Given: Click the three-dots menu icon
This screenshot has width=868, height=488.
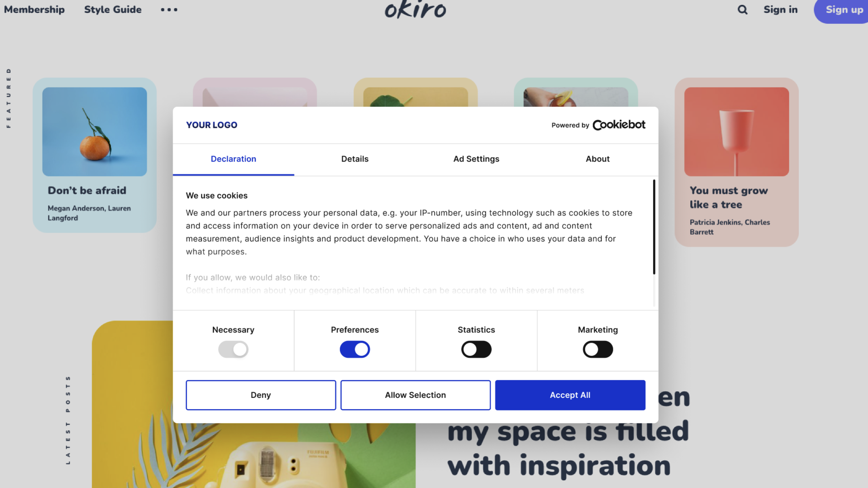Looking at the screenshot, I should click(169, 10).
